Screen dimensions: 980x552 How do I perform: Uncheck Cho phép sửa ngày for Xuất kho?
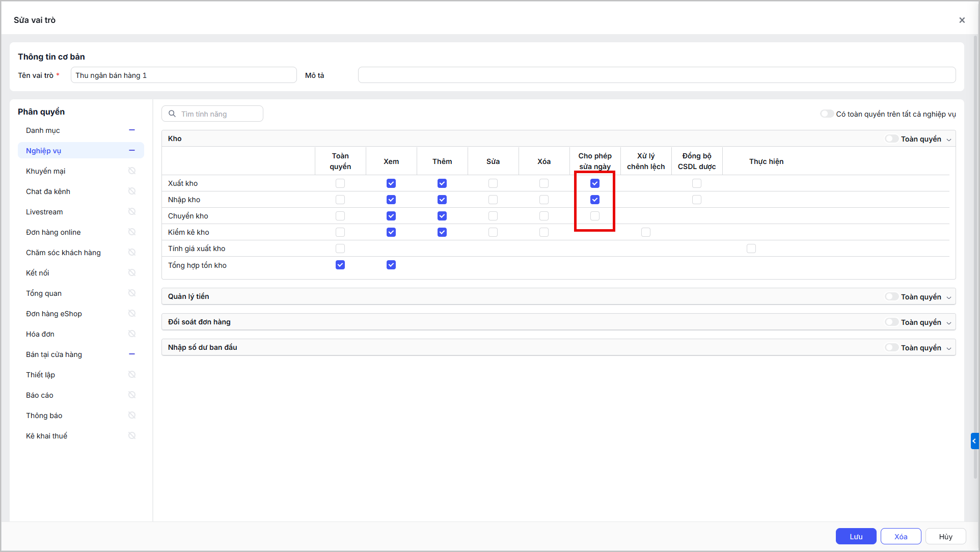[x=595, y=183]
